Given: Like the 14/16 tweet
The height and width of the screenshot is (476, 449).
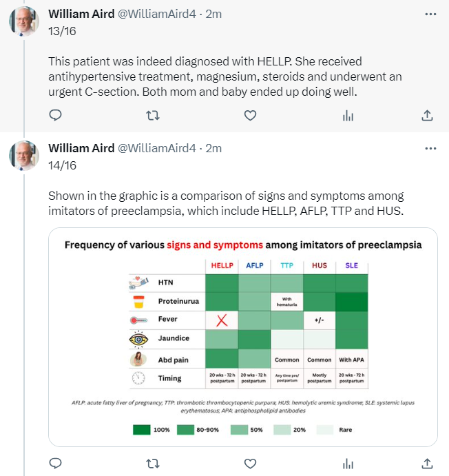Looking at the screenshot, I should [250, 464].
